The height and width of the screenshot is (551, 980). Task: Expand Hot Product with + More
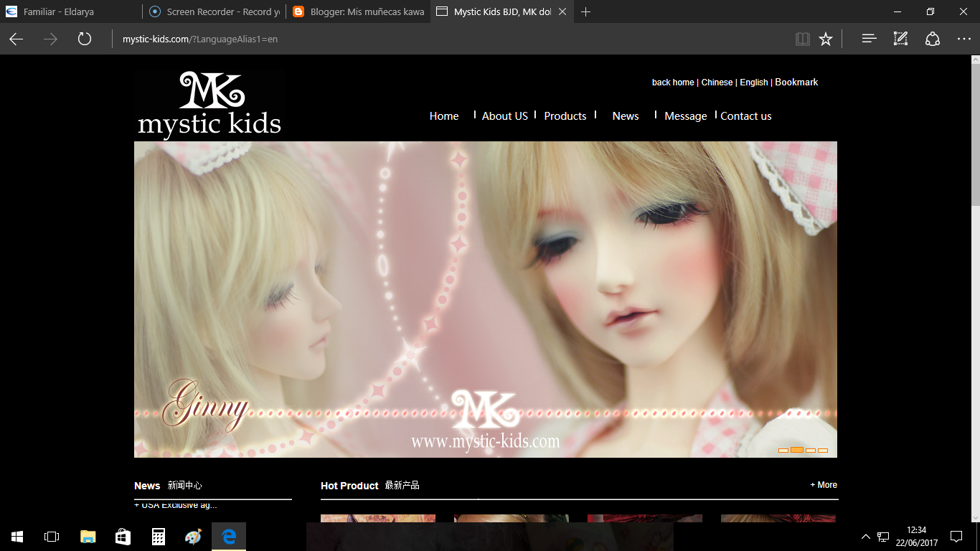pyautogui.click(x=824, y=484)
